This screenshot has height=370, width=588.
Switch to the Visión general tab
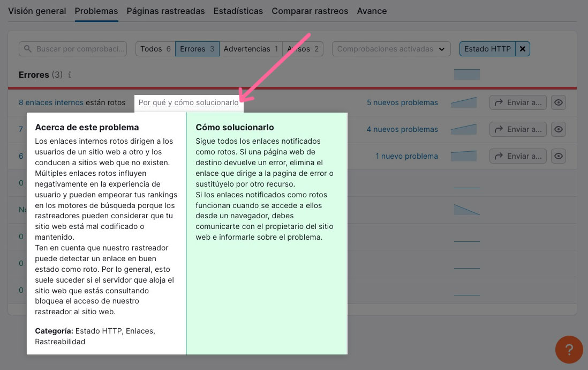click(37, 11)
